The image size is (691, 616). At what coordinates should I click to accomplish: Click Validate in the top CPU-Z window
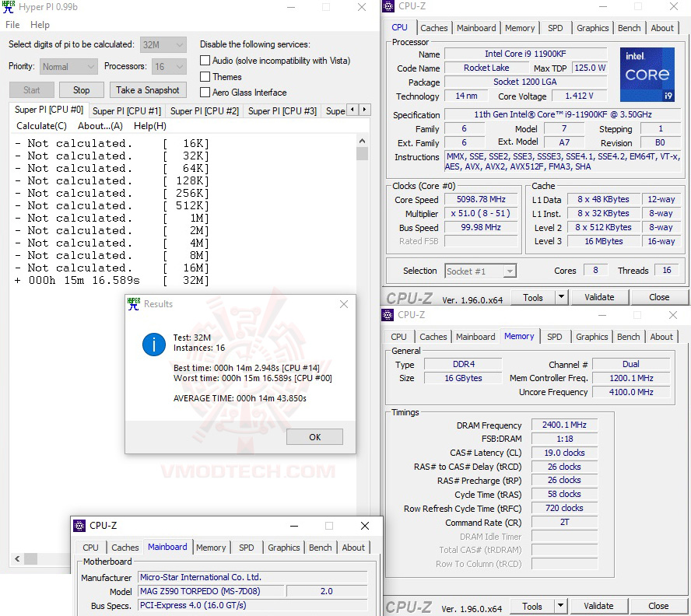[x=599, y=297]
